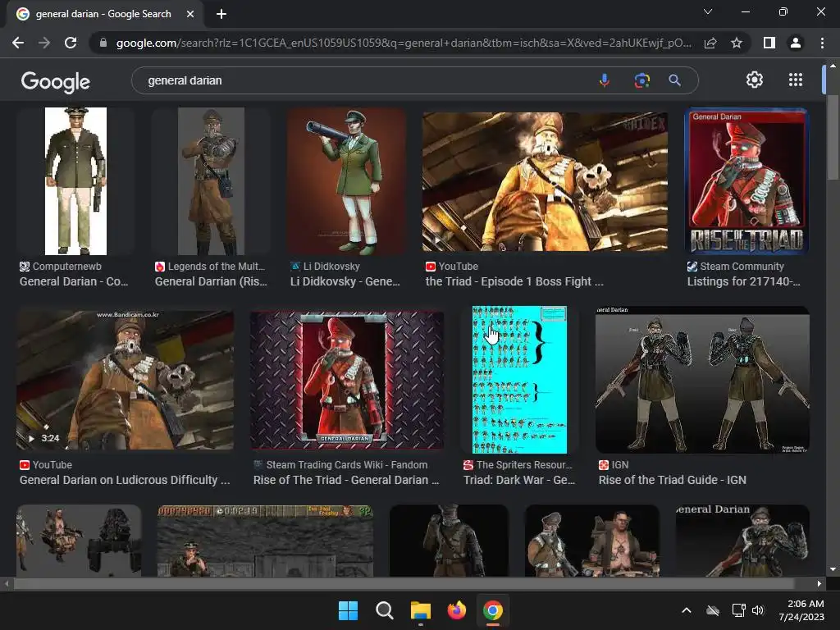The height and width of the screenshot is (630, 840).
Task: Open the Episode 1 Boss Fight thumbnail
Action: coord(545,181)
